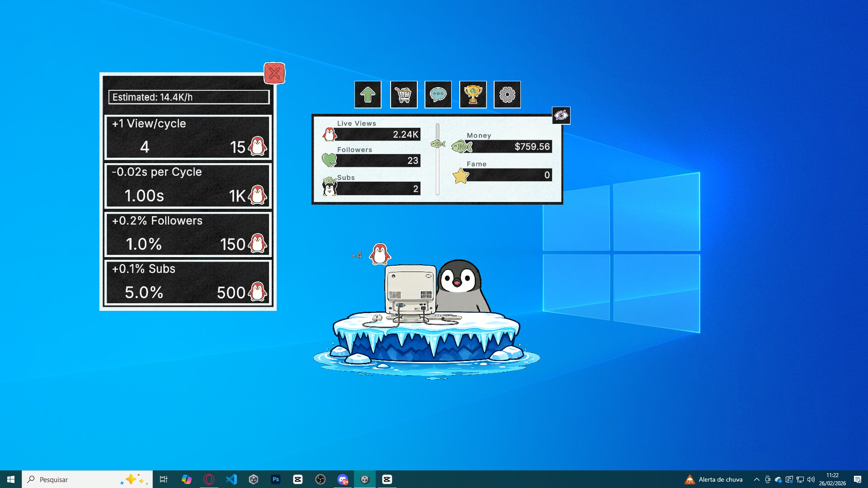Click the Estimated 14.4K/h field

pos(189,97)
